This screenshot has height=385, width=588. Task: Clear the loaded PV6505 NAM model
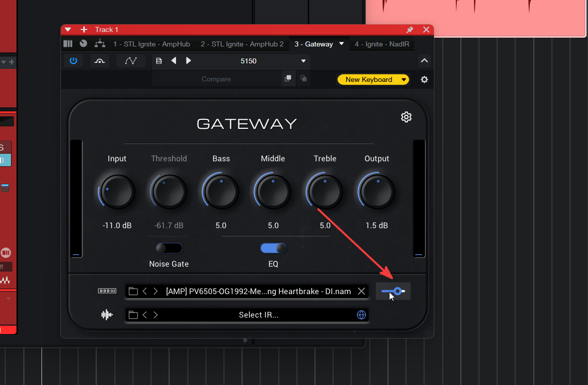(362, 291)
